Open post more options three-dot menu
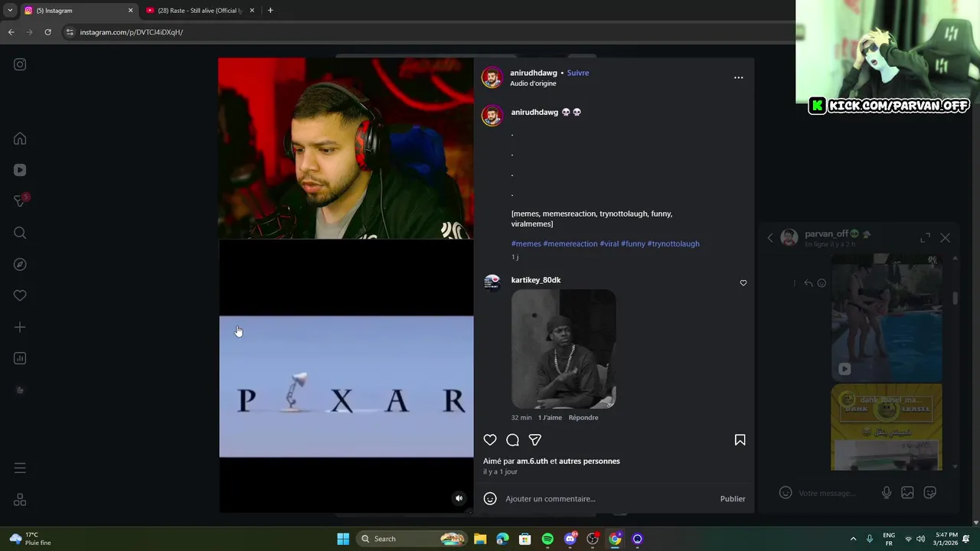This screenshot has height=551, width=980. 738,77
